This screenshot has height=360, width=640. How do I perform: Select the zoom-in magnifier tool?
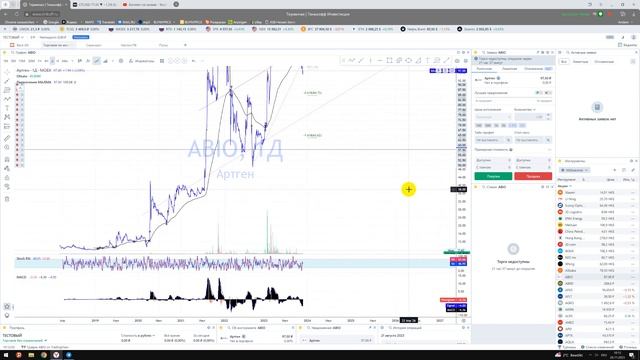click(x=7, y=147)
